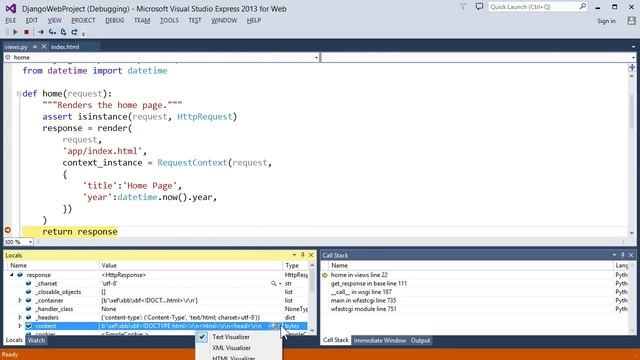Open the TEAM menu
The image size is (640, 360).
[142, 20]
